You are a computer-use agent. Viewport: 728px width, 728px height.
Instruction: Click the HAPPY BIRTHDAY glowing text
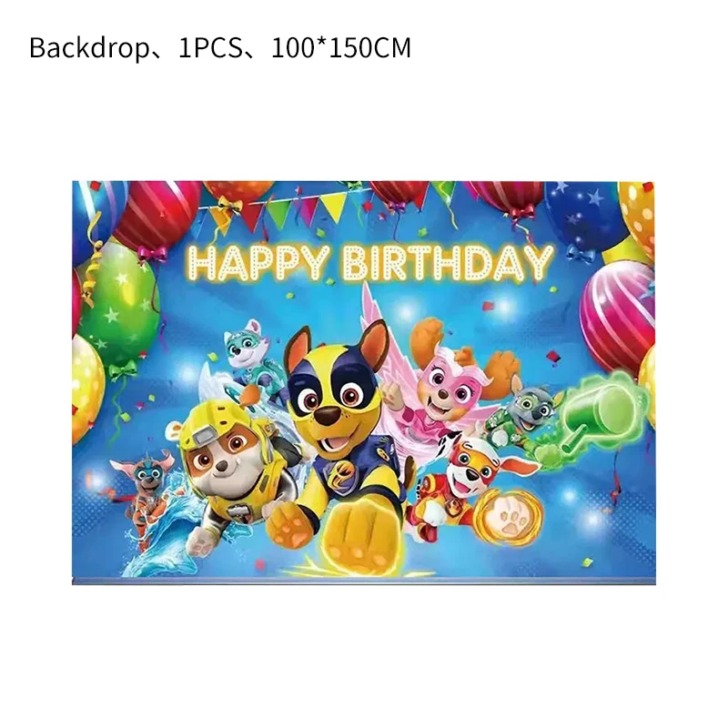[x=371, y=263]
